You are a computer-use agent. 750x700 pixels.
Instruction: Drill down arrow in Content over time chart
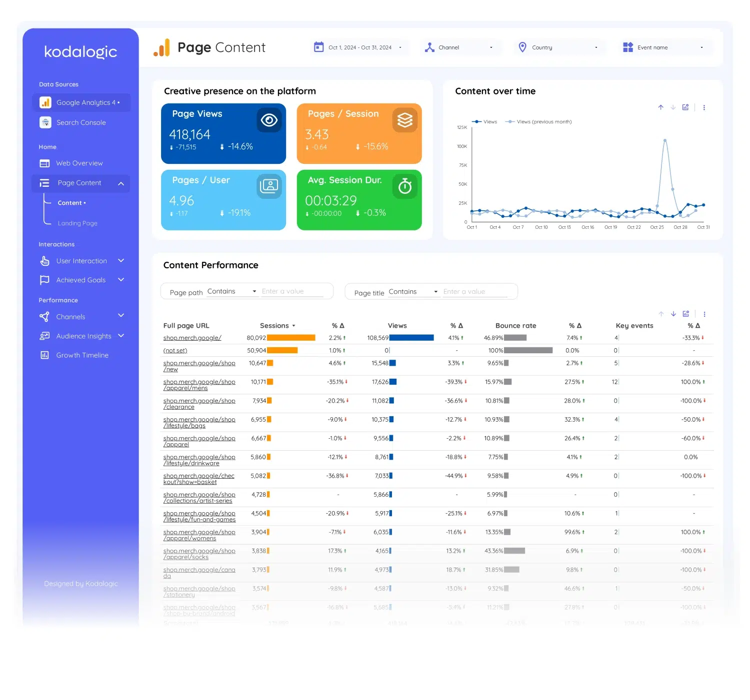(x=673, y=107)
